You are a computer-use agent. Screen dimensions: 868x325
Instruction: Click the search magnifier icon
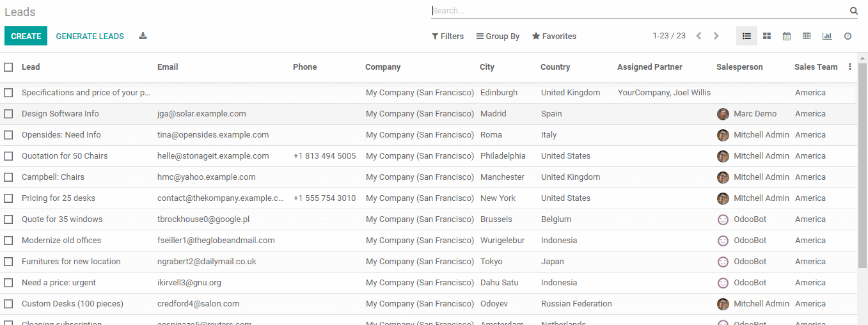coord(853,11)
